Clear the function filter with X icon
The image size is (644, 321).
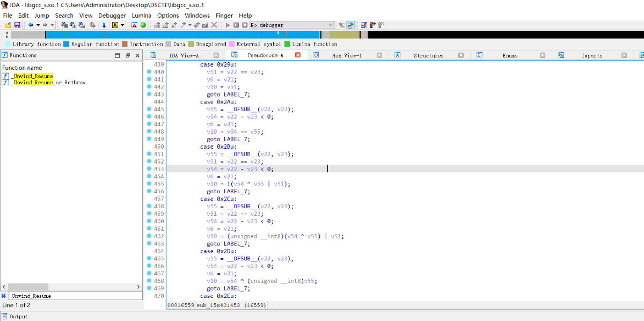[x=4, y=296]
